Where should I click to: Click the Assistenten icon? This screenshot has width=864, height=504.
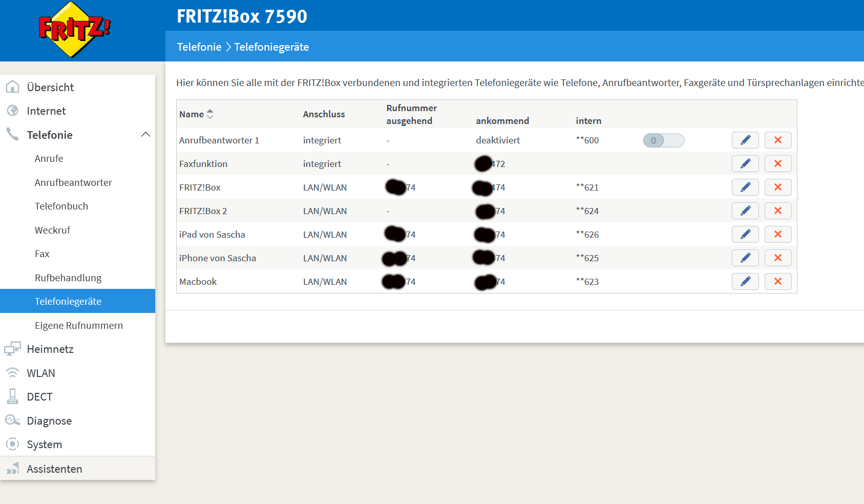pos(13,469)
